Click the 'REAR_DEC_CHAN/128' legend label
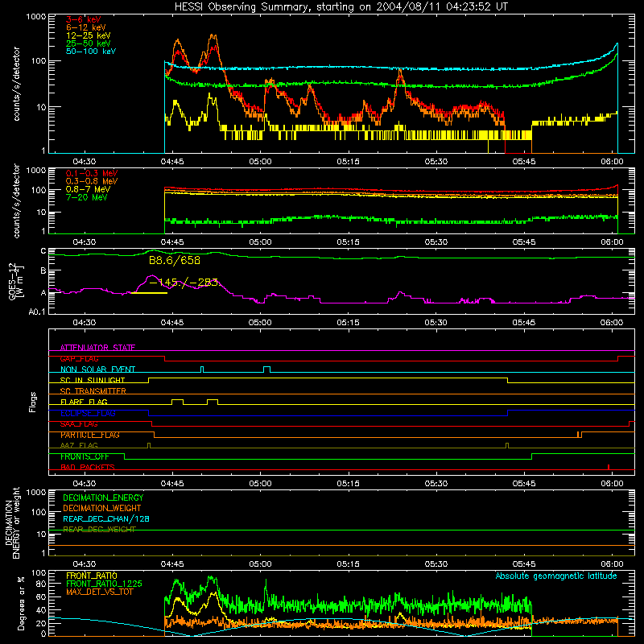The width and height of the screenshot is (644, 644). pos(106,519)
